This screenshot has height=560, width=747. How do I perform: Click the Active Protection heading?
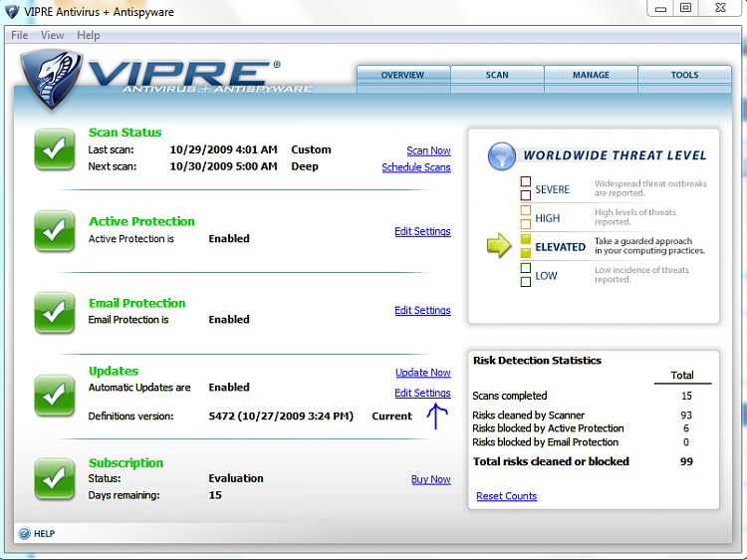(142, 221)
